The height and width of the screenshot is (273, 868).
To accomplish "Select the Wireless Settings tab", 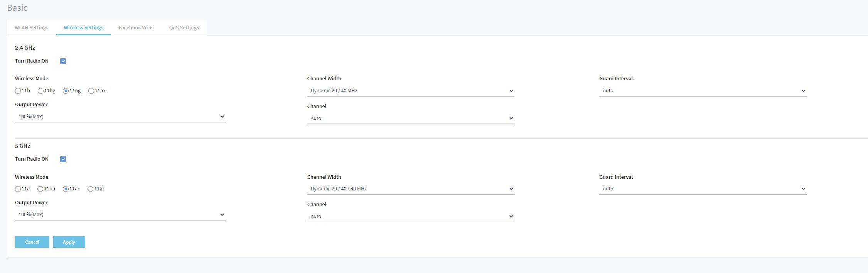I will (x=84, y=28).
